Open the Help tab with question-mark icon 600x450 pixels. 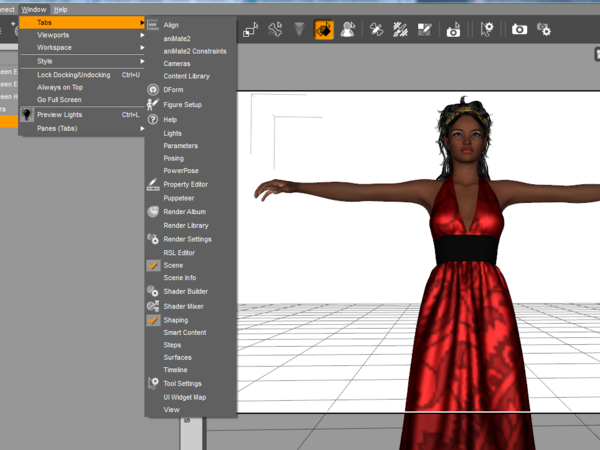(x=191, y=119)
